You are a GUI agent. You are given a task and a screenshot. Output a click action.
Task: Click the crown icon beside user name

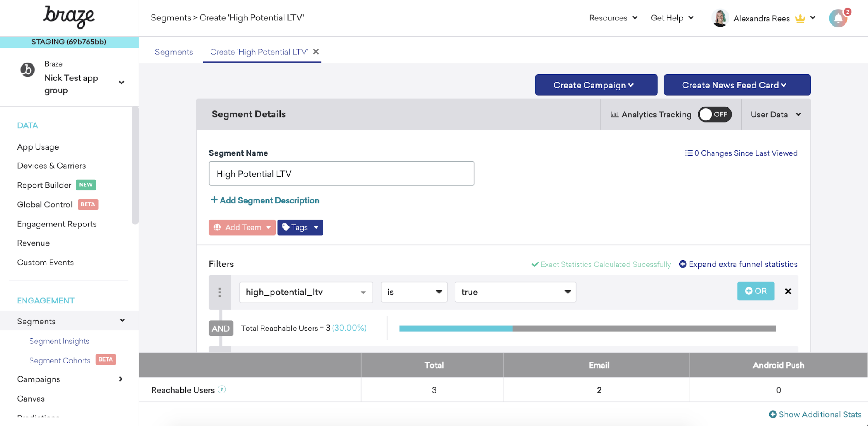click(x=800, y=18)
